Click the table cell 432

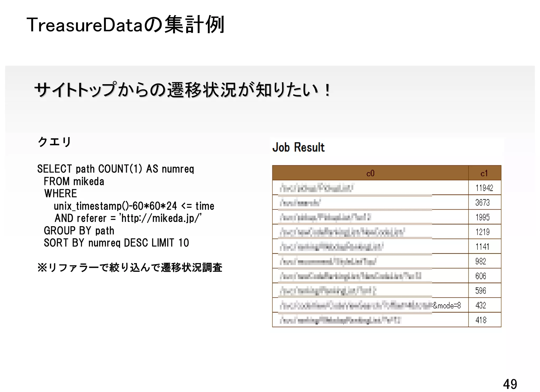click(x=485, y=305)
